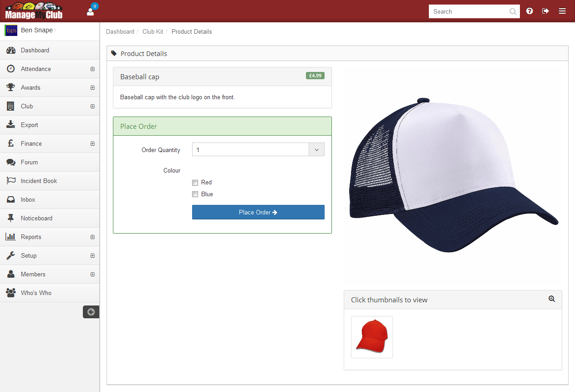Expand the Awards submenu plus
The image size is (575, 392).
coord(92,88)
